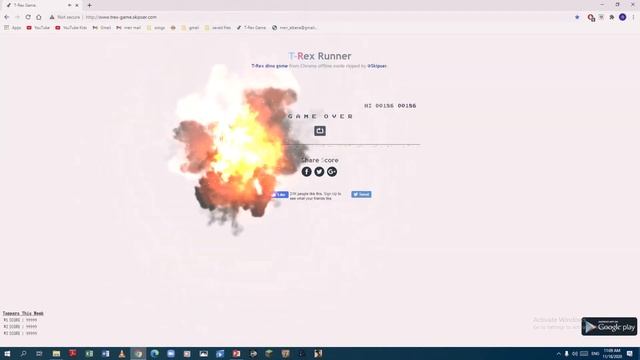Open the songs bookmark folder
The width and height of the screenshot is (640, 360).
[156, 28]
